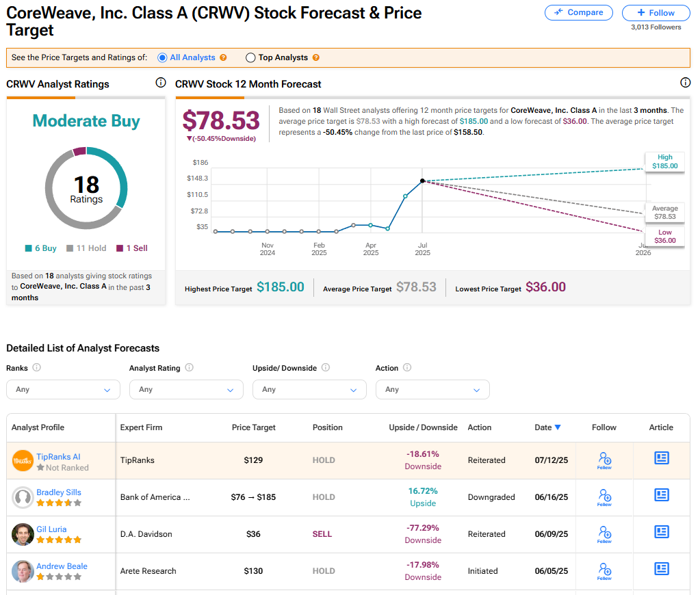This screenshot has width=700, height=595.
Task: Click the Not Ranked star for TipRanks AI
Action: [40, 467]
